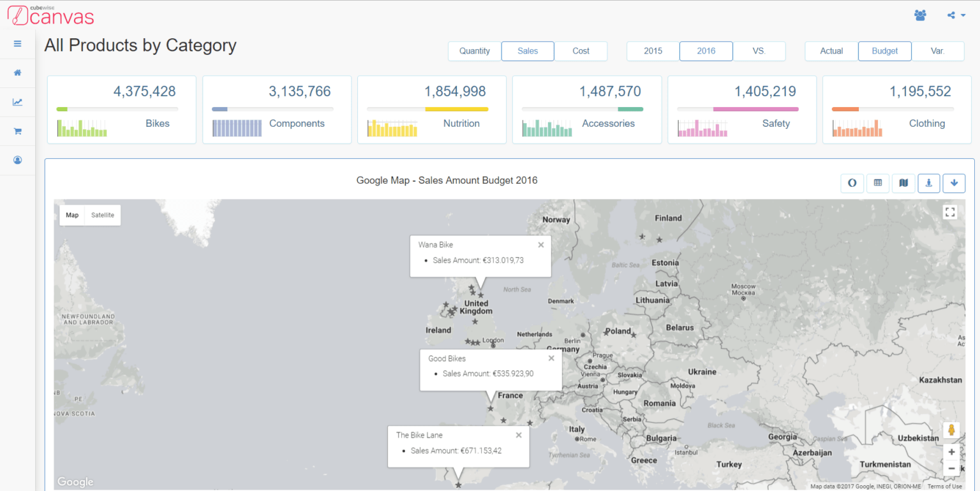Go to the Home page icon

point(17,73)
